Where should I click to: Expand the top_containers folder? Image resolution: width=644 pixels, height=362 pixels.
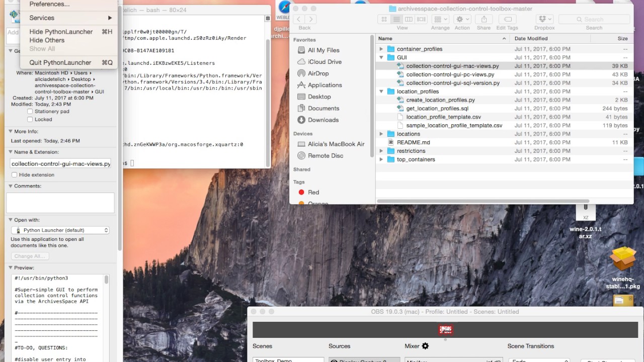381,159
